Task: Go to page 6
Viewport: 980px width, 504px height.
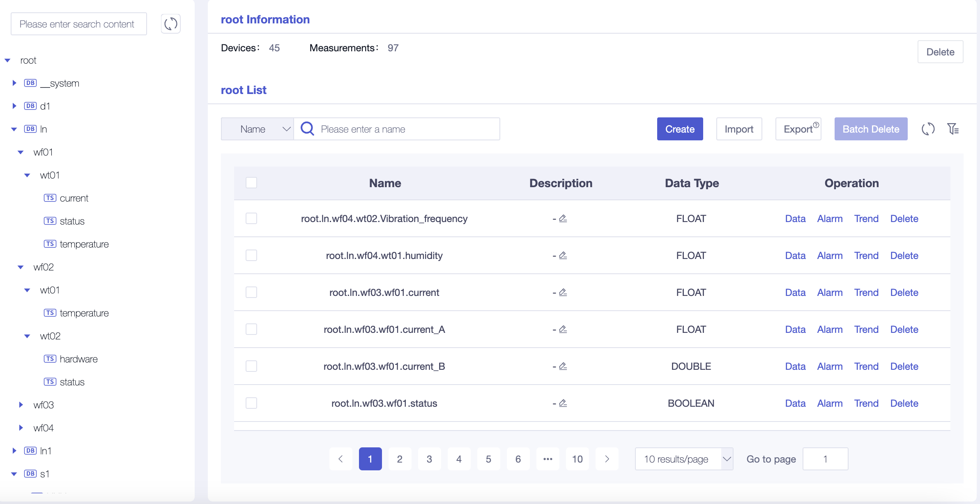Action: click(x=518, y=459)
